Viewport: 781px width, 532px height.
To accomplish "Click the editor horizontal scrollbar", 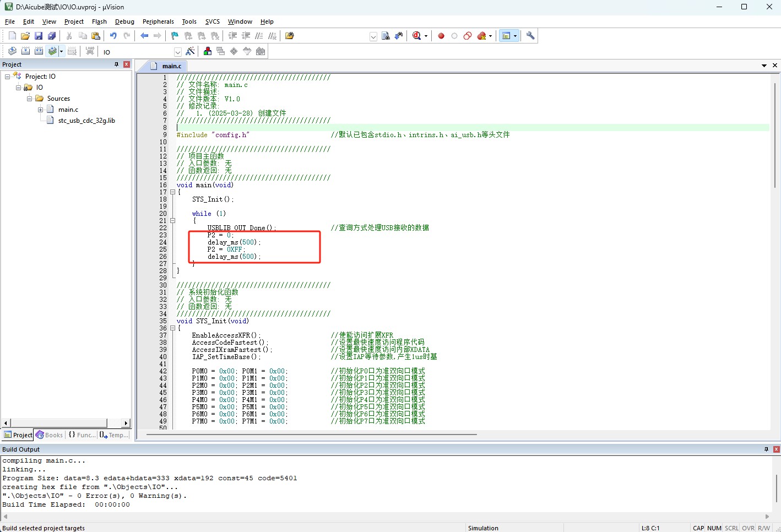I will [x=311, y=435].
